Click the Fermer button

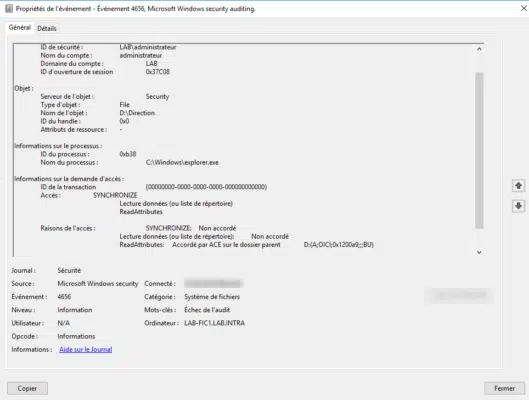pyautogui.click(x=504, y=388)
